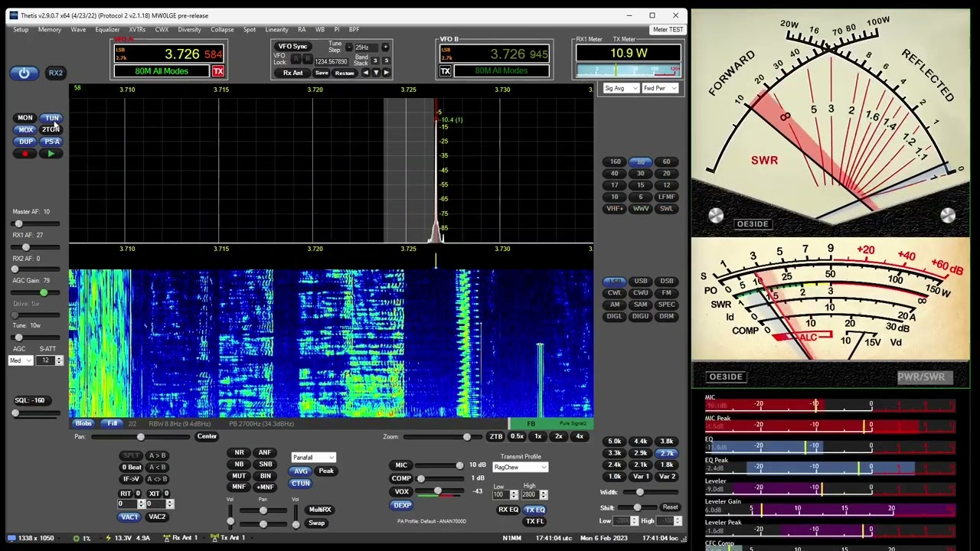
Task: Toggle the 2TON two-tone test
Action: [51, 130]
